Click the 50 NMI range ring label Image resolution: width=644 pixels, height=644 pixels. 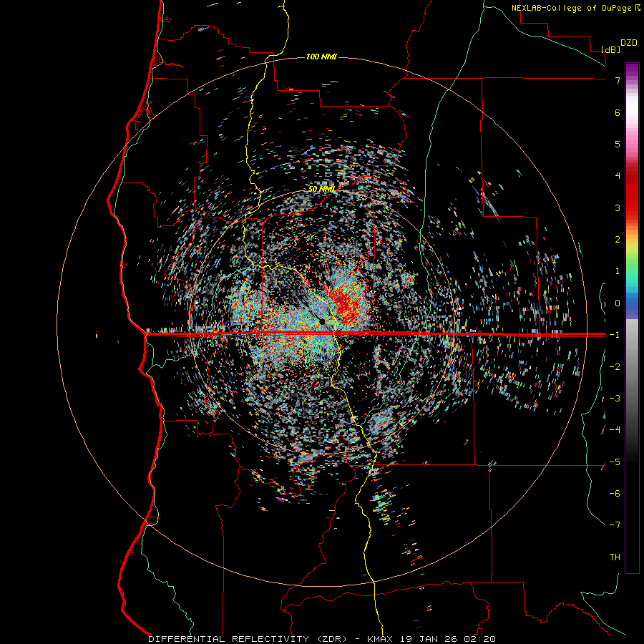(322, 190)
